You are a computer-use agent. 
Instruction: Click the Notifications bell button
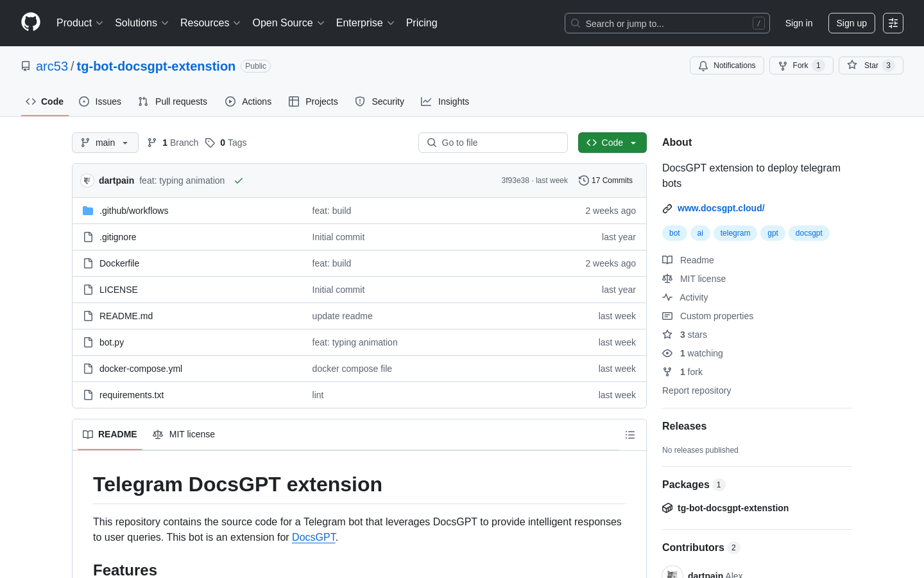point(727,66)
